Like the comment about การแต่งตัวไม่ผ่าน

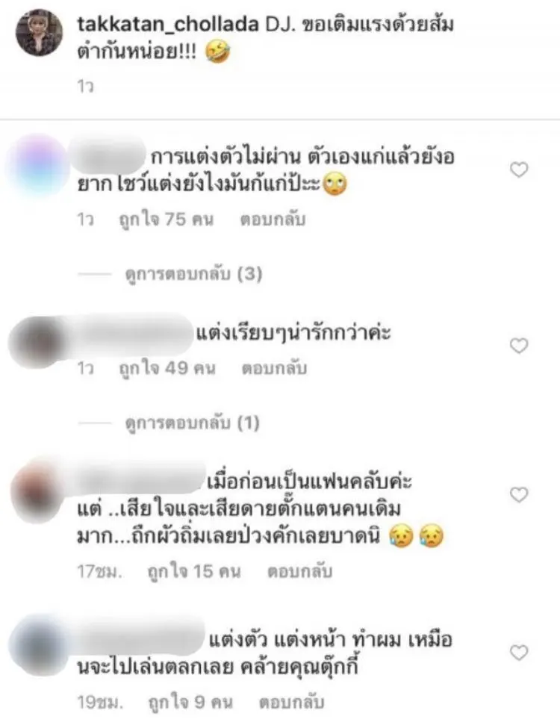click(519, 170)
